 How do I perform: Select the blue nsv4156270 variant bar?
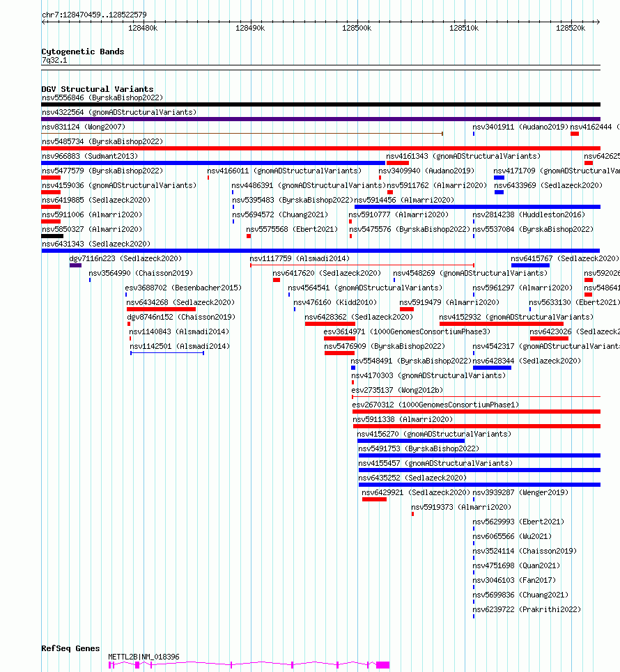[x=411, y=441]
